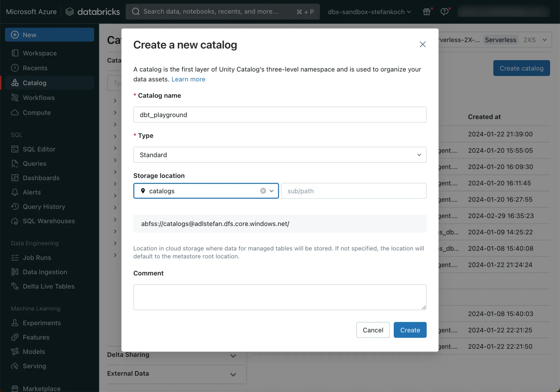Click the Data Ingestion sidebar icon

(15, 272)
